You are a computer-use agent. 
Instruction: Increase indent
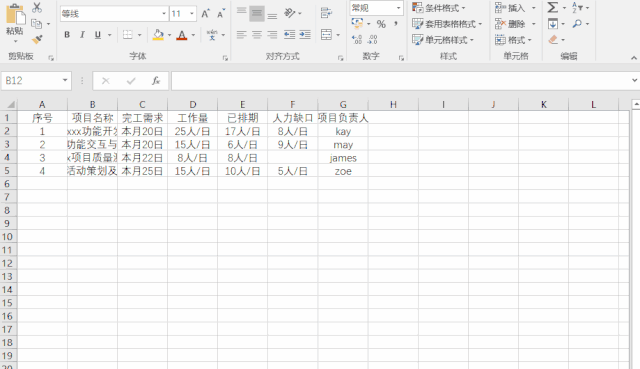coord(305,35)
